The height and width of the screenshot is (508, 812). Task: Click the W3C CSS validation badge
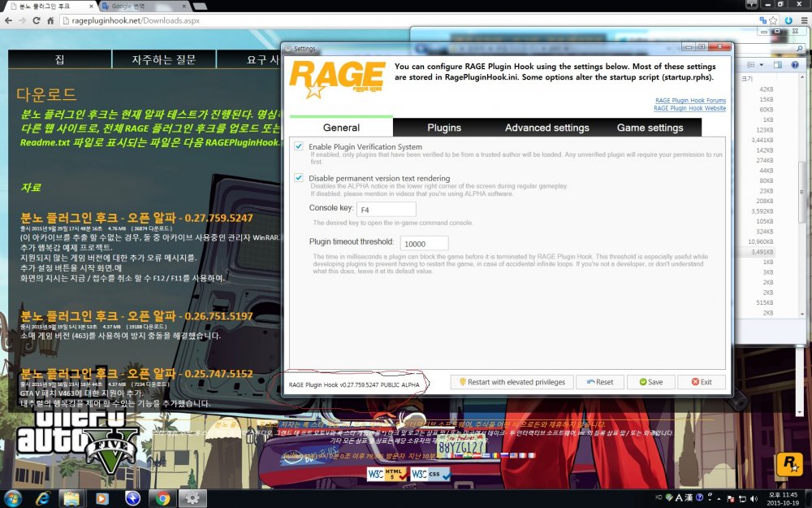(x=431, y=473)
